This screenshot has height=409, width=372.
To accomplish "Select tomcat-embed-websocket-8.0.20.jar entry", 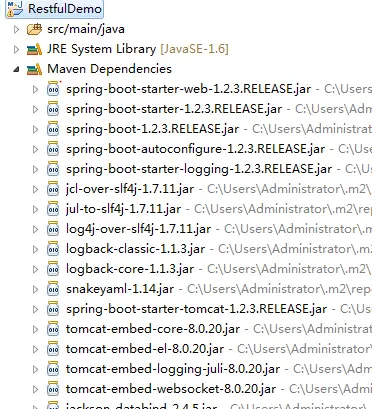I will 171,389.
